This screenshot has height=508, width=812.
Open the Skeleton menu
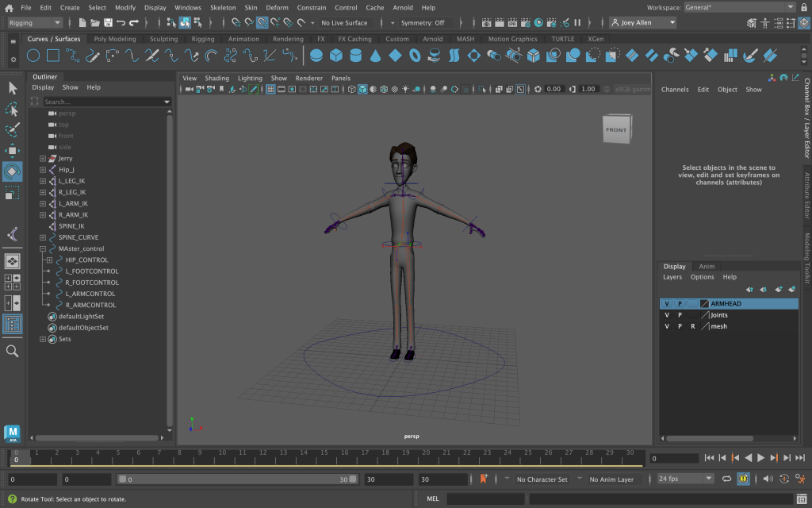tap(223, 7)
